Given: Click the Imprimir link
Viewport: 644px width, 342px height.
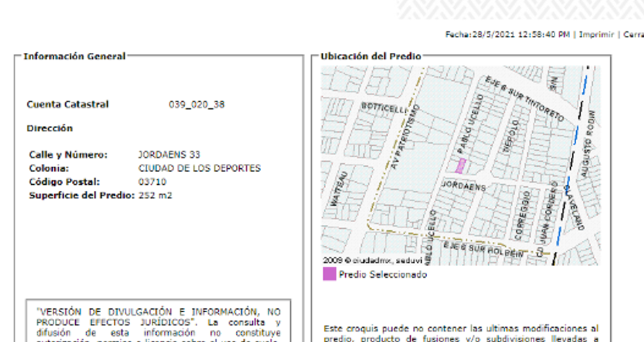Looking at the screenshot, I should [597, 35].
